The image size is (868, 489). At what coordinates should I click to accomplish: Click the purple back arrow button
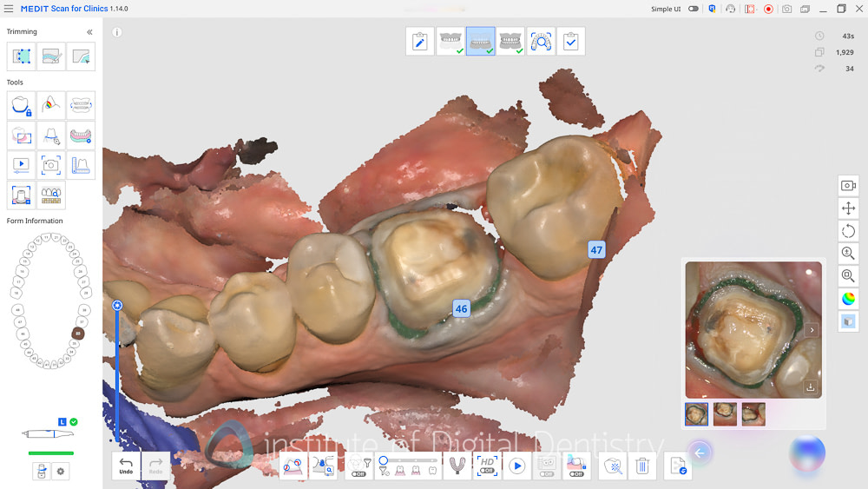[700, 453]
